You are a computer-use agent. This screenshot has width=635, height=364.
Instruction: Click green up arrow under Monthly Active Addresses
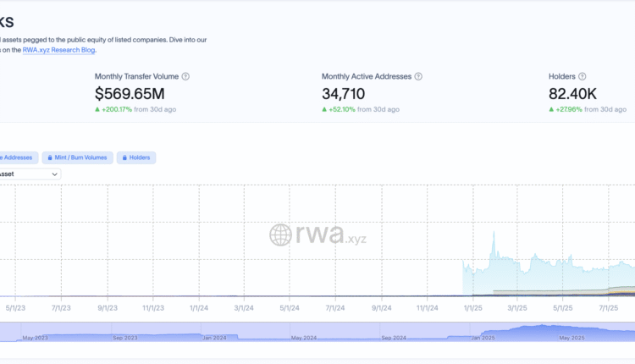(x=324, y=108)
